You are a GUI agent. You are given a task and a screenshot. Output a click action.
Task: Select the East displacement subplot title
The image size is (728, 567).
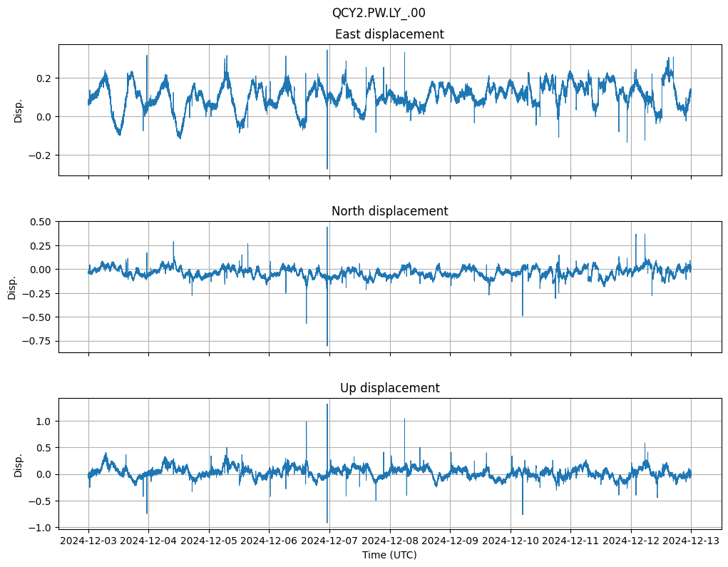[x=389, y=34]
